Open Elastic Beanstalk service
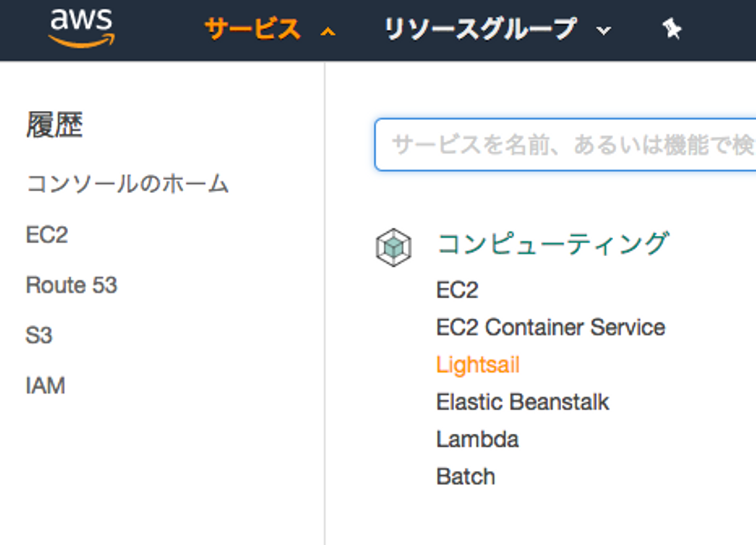Screen dimensions: 756x545 523,402
